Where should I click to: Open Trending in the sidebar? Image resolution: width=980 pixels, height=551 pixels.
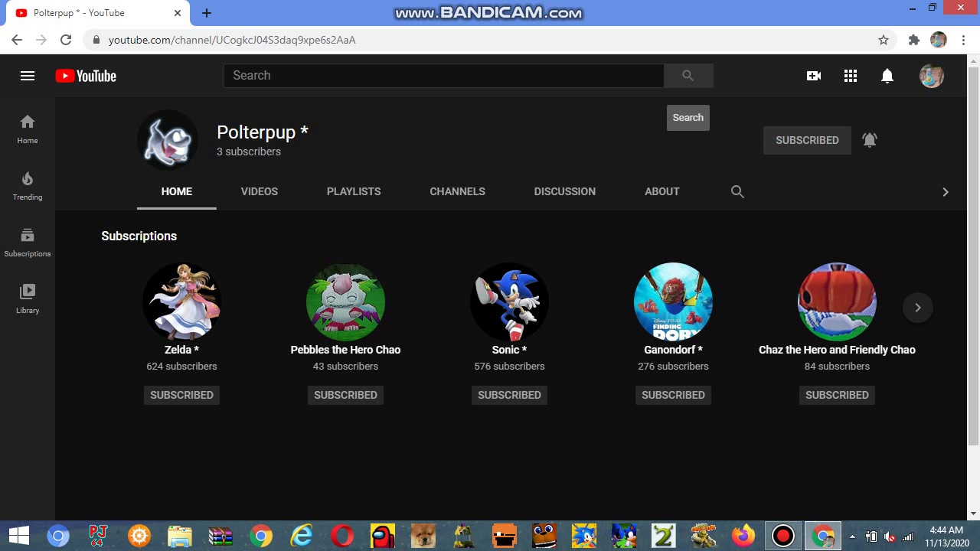(28, 186)
